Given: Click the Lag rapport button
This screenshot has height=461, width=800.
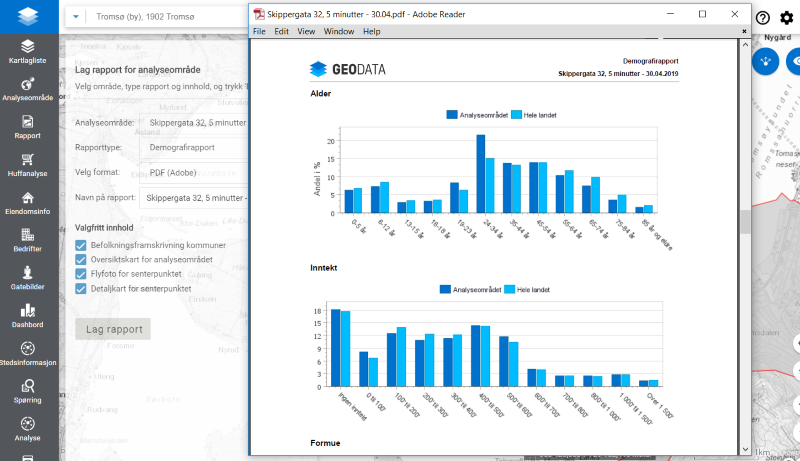Looking at the screenshot, I should click(x=112, y=329).
